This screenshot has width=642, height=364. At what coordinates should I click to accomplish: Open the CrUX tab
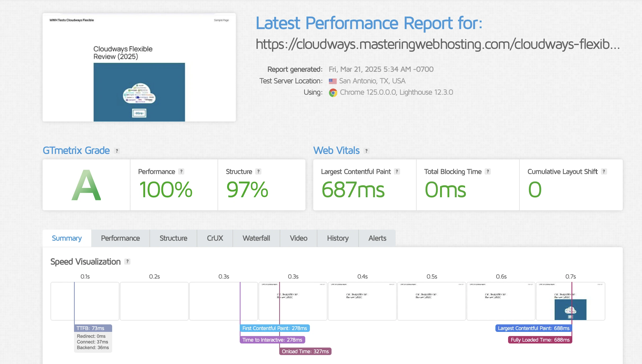coord(215,238)
